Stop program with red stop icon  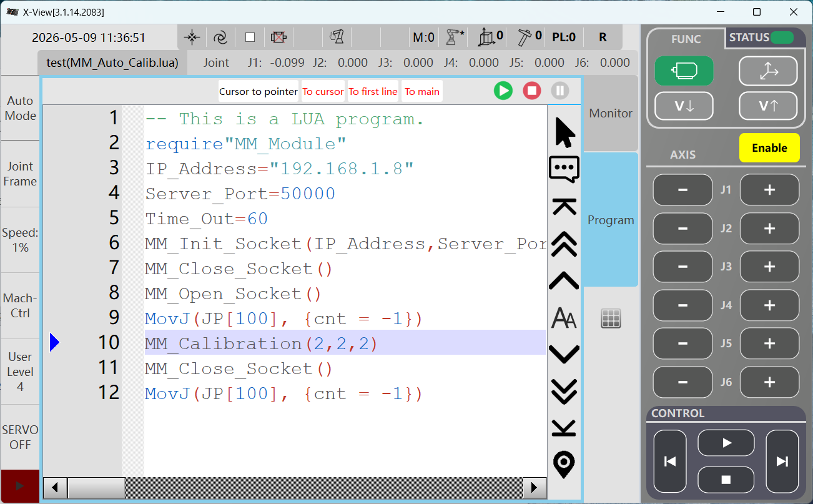[x=532, y=91]
